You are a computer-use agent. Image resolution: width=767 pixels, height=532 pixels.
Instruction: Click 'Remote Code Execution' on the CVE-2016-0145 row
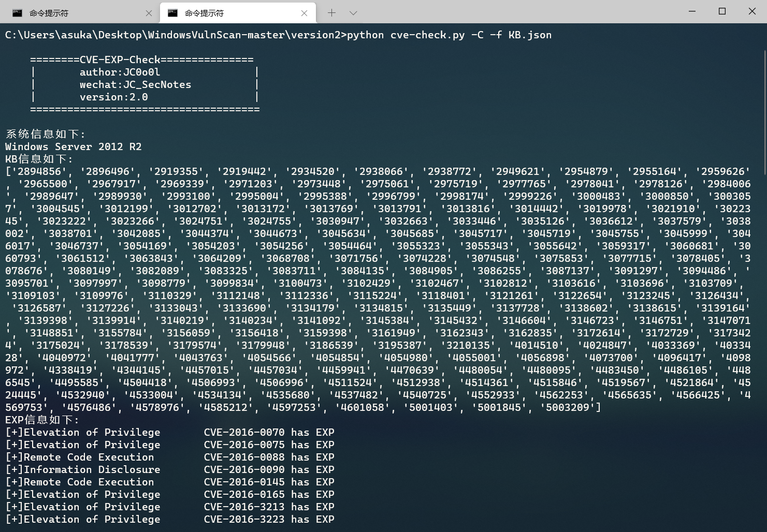point(89,482)
